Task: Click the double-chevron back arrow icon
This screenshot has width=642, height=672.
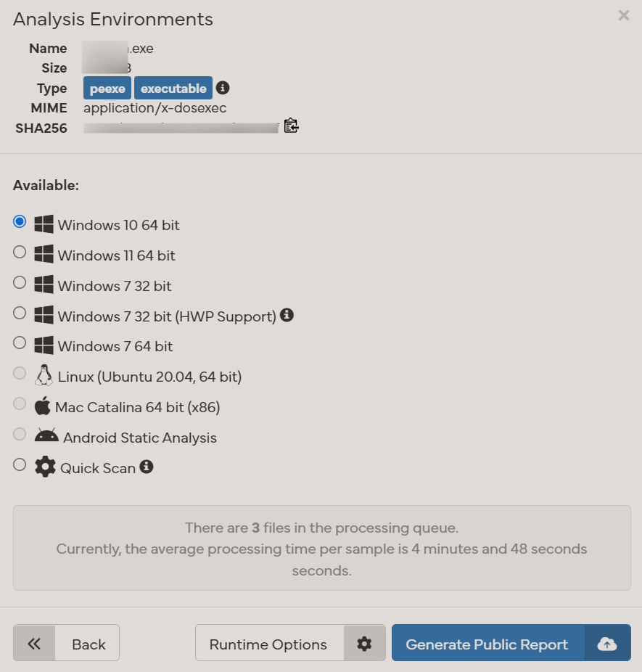Action: coord(34,644)
